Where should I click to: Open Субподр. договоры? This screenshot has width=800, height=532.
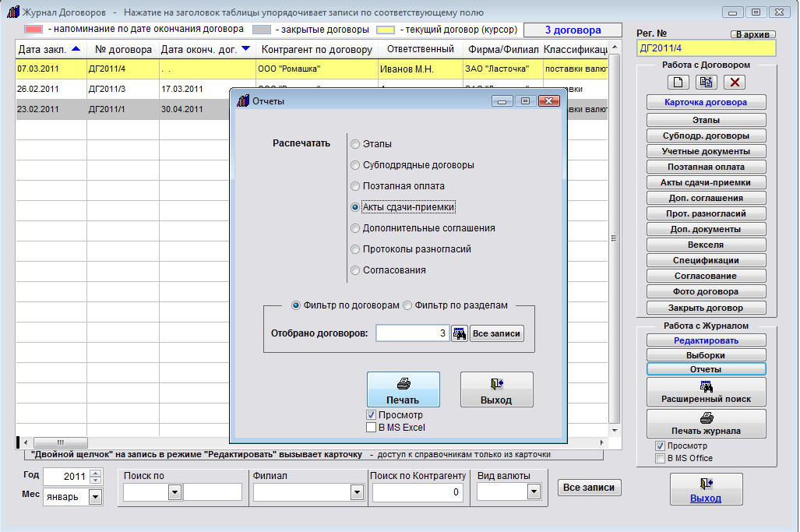pos(706,136)
